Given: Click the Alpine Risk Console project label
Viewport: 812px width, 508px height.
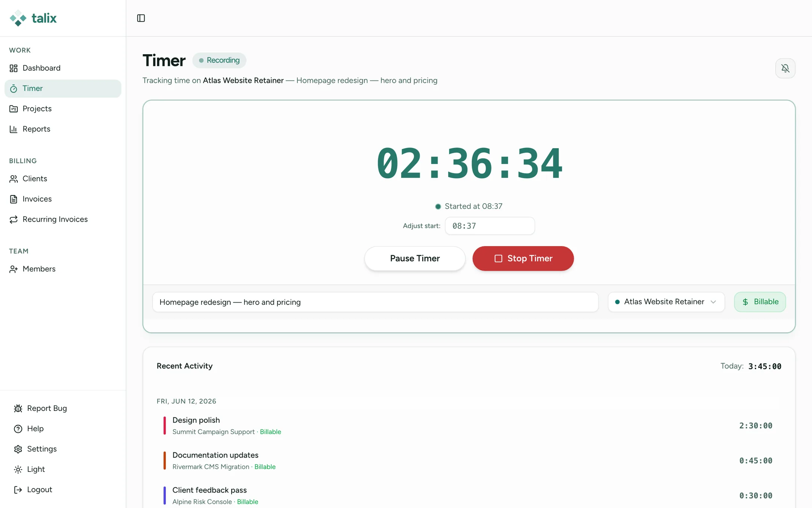Looking at the screenshot, I should 202,502.
